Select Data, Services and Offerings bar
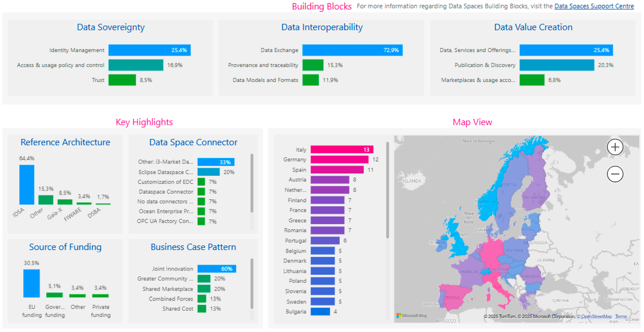The image size is (644, 332). [566, 50]
